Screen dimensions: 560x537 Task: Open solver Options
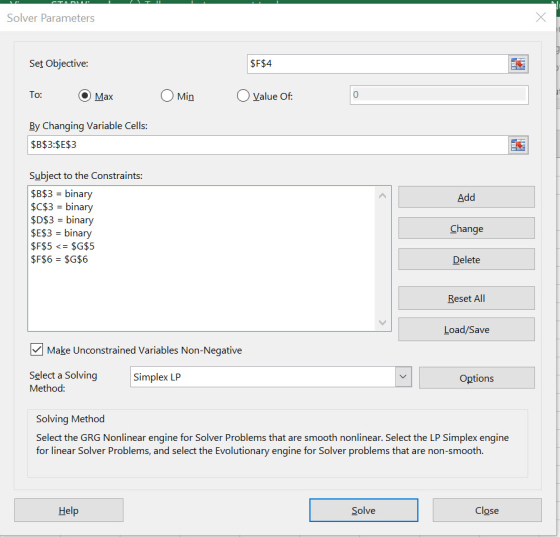click(x=477, y=378)
